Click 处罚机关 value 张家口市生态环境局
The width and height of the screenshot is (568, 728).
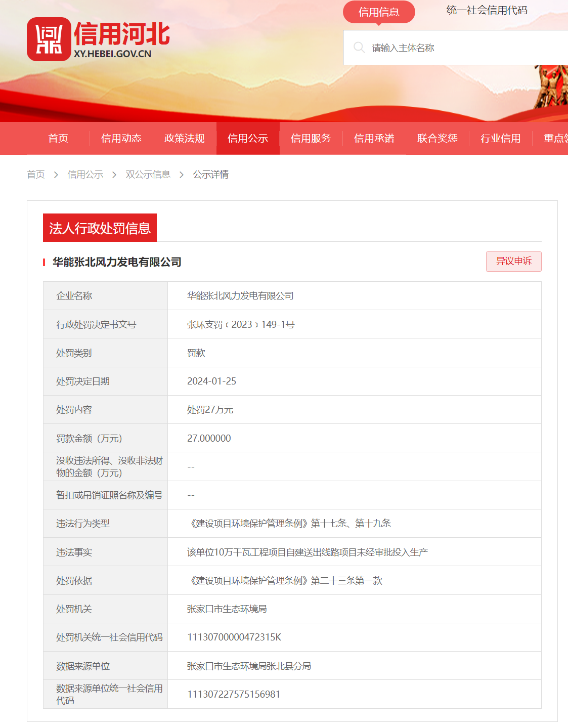[227, 609]
